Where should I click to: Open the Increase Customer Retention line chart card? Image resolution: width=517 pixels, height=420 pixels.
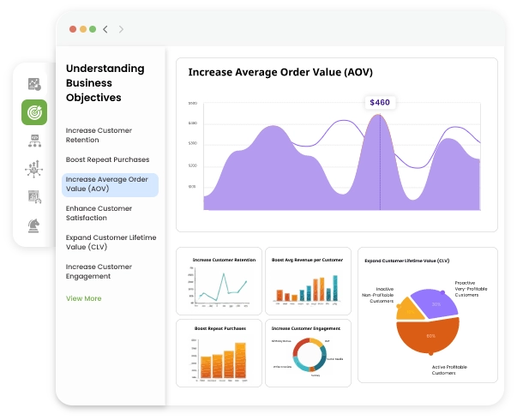tap(219, 281)
